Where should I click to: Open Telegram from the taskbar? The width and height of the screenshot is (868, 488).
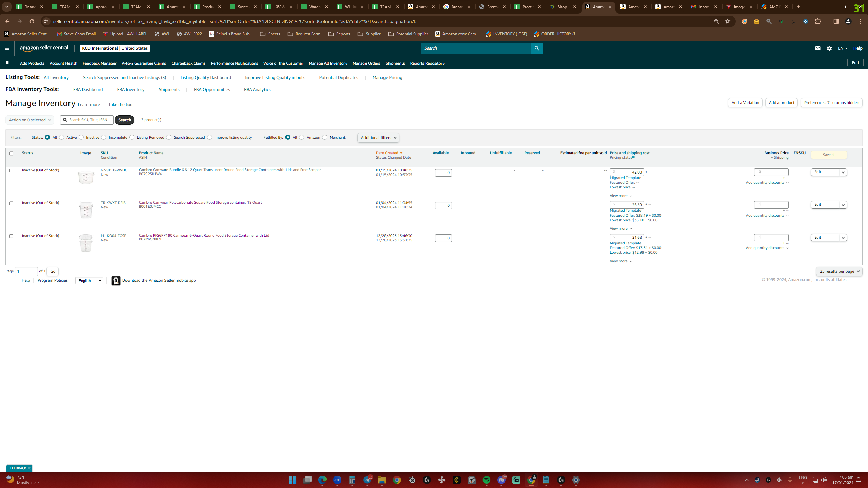pyautogui.click(x=367, y=480)
